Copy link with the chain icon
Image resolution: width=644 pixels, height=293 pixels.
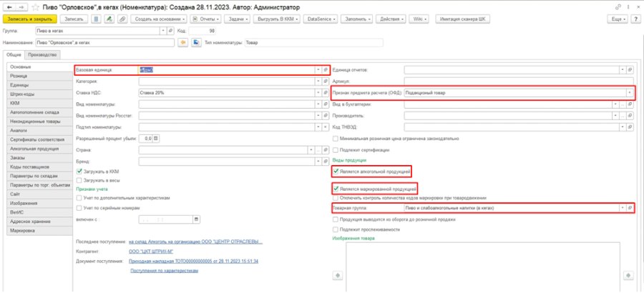coord(618,7)
